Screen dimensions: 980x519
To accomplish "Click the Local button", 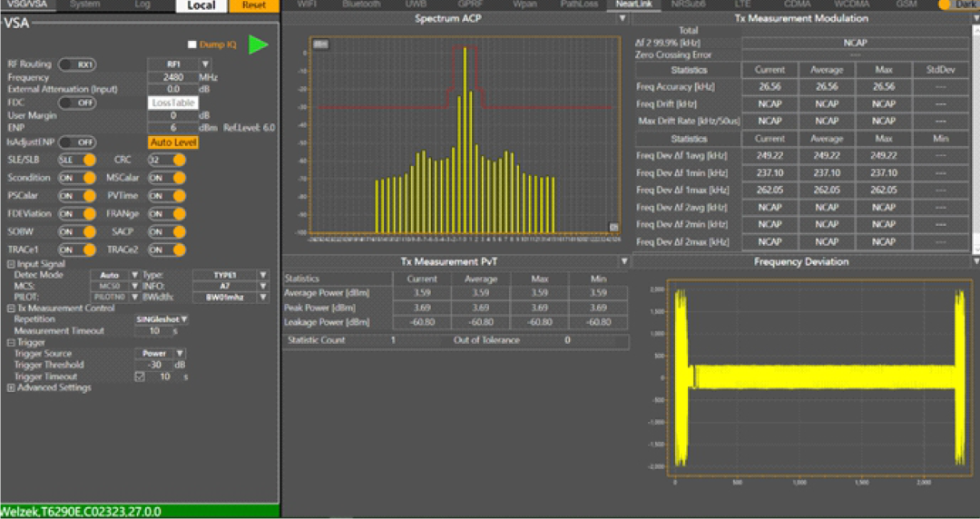I will pyautogui.click(x=201, y=5).
